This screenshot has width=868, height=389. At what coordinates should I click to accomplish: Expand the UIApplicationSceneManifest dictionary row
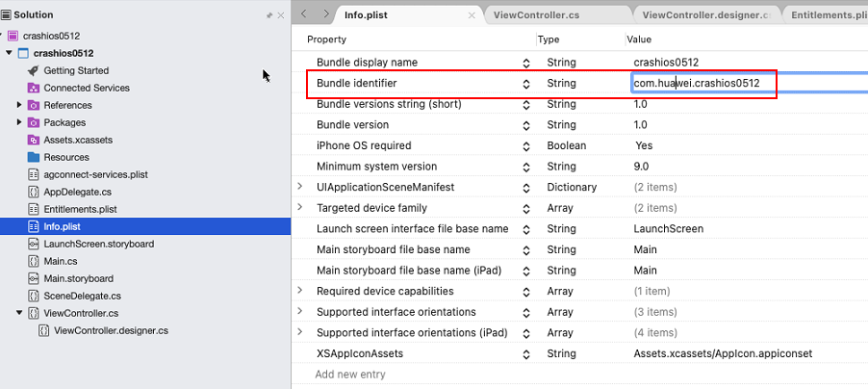(x=299, y=187)
